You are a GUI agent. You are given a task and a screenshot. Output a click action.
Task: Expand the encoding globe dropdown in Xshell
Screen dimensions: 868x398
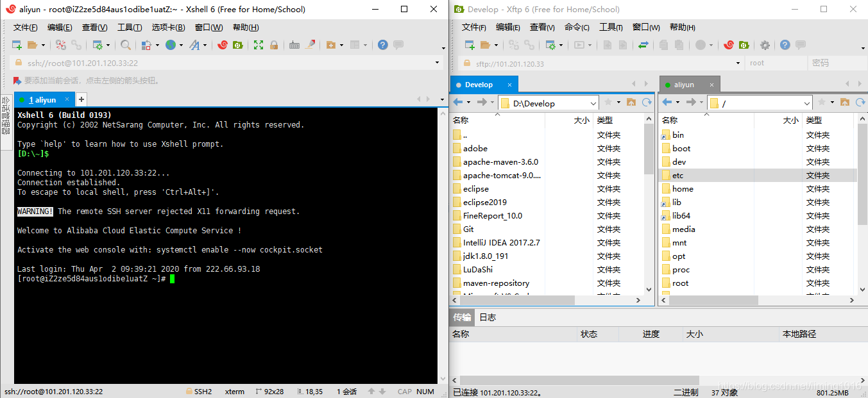click(180, 45)
